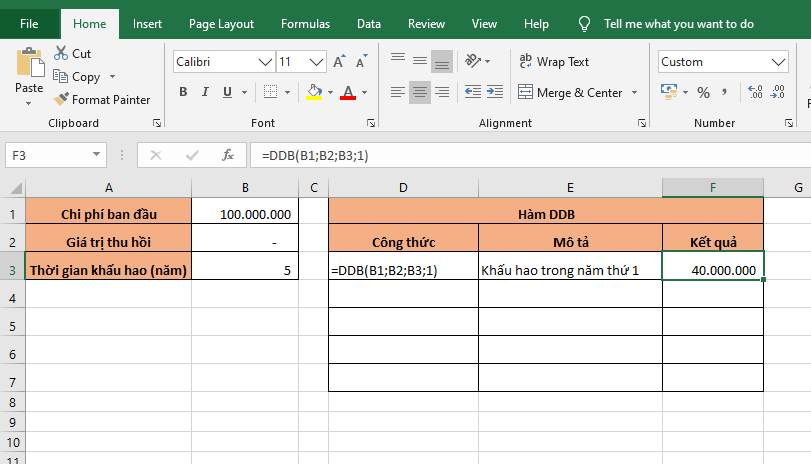Cut the selection with scissors icon
Viewport: 811px width, 464px height.
point(61,53)
